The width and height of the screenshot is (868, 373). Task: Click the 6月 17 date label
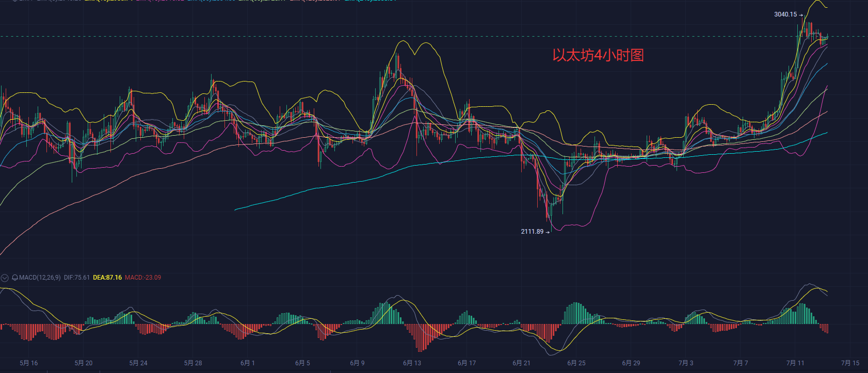[467, 363]
